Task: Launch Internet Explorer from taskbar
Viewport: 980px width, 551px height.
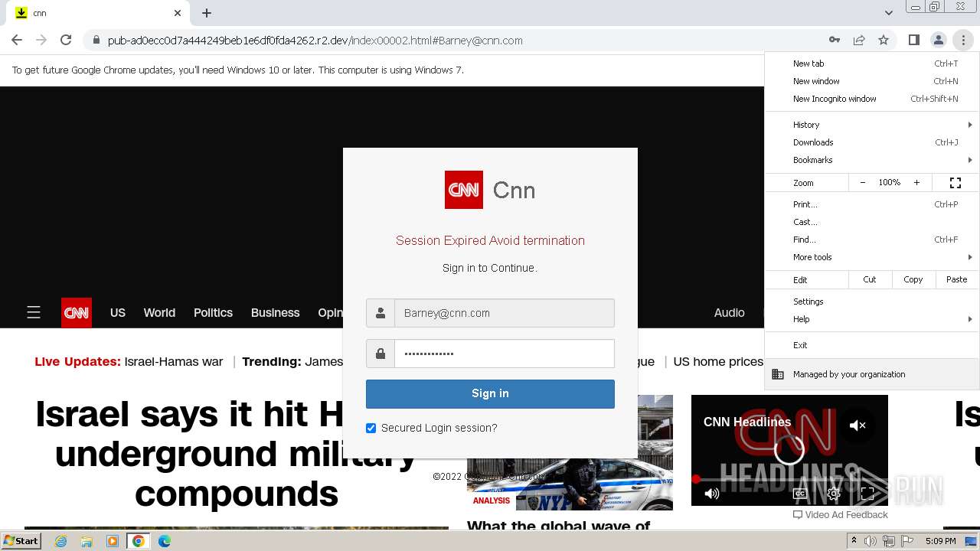Action: point(60,541)
